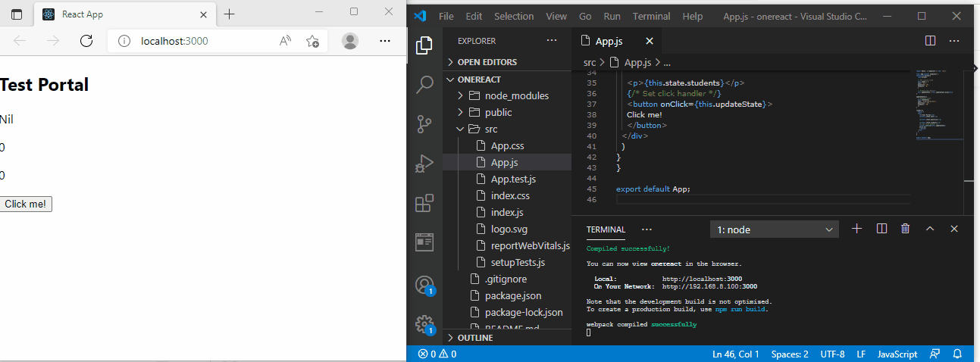The height and width of the screenshot is (362, 980).
Task: Click Read Aloud icon in address bar
Action: click(285, 41)
